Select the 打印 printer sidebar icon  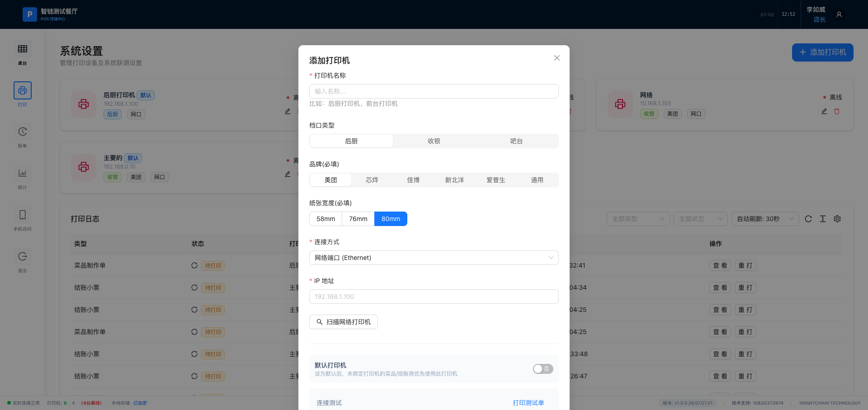point(23,90)
